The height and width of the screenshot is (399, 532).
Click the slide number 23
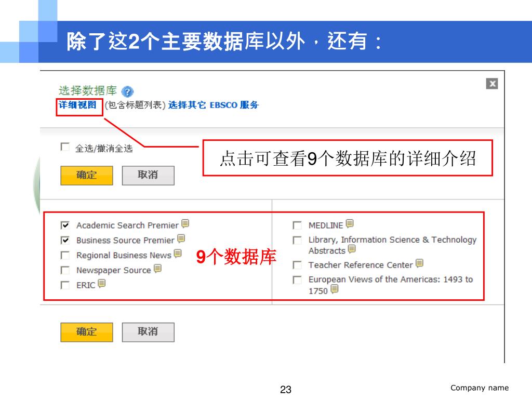(286, 390)
